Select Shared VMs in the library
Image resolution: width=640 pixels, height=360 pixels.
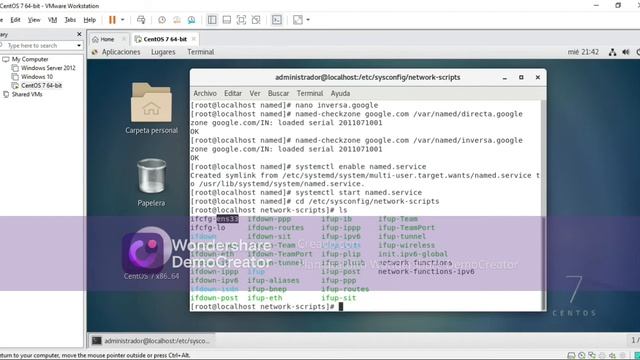click(x=27, y=94)
